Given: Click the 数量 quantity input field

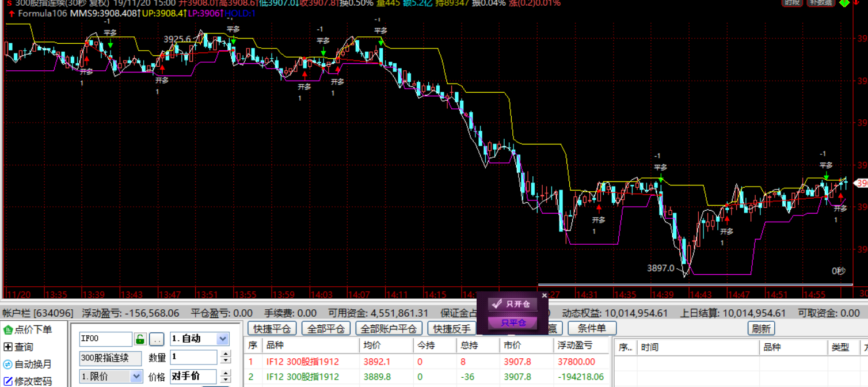Looking at the screenshot, I should click(x=194, y=358).
